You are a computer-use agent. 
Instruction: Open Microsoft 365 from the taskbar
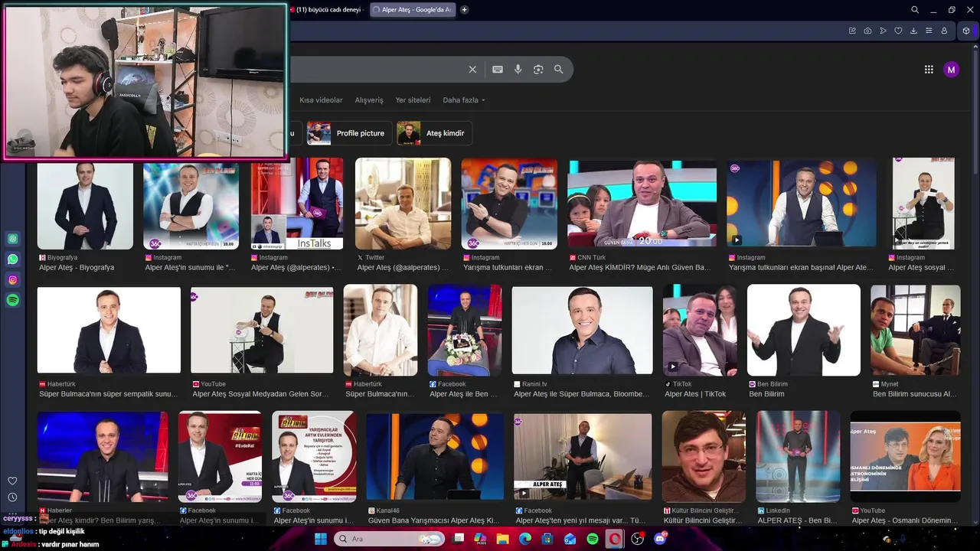tap(480, 540)
